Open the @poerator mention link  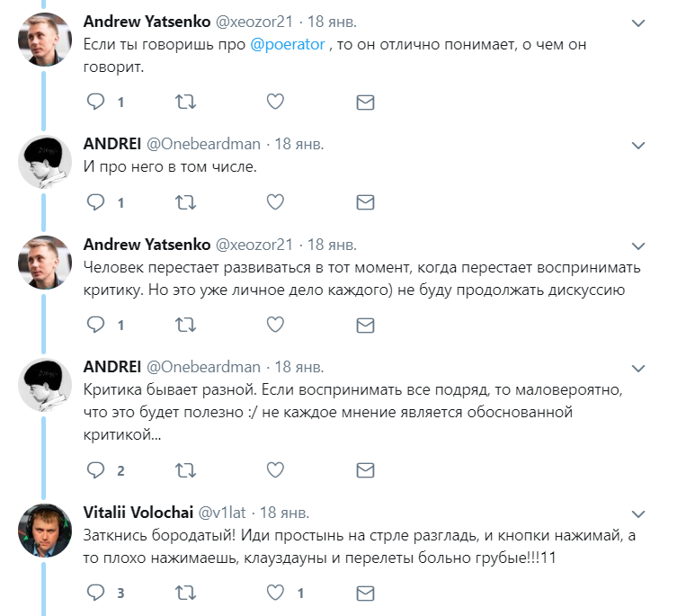(288, 44)
